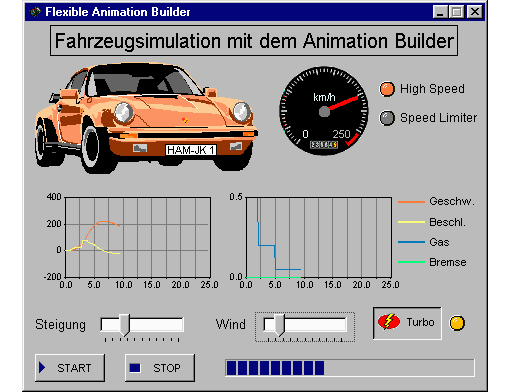This screenshot has width=510, height=392.
Task: Click the yellow Turbo status lamp
Action: tap(457, 323)
